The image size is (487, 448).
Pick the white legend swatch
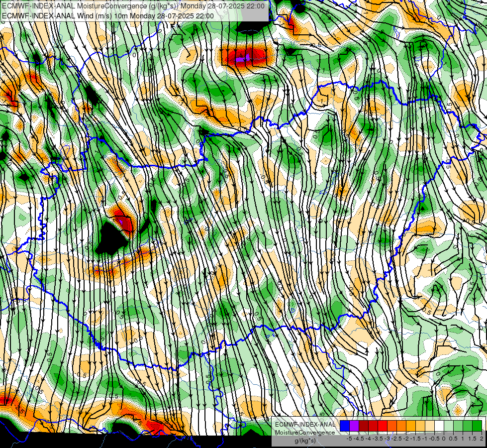(439, 426)
